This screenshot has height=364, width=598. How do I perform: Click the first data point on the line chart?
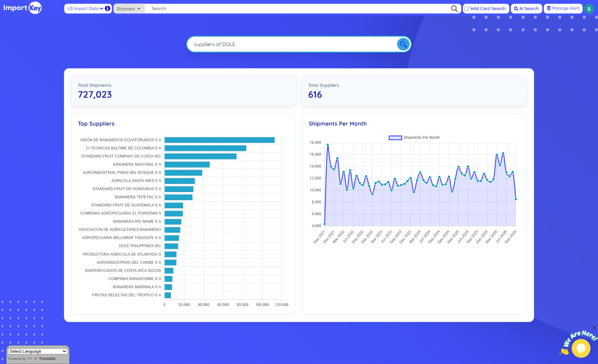[x=325, y=224]
